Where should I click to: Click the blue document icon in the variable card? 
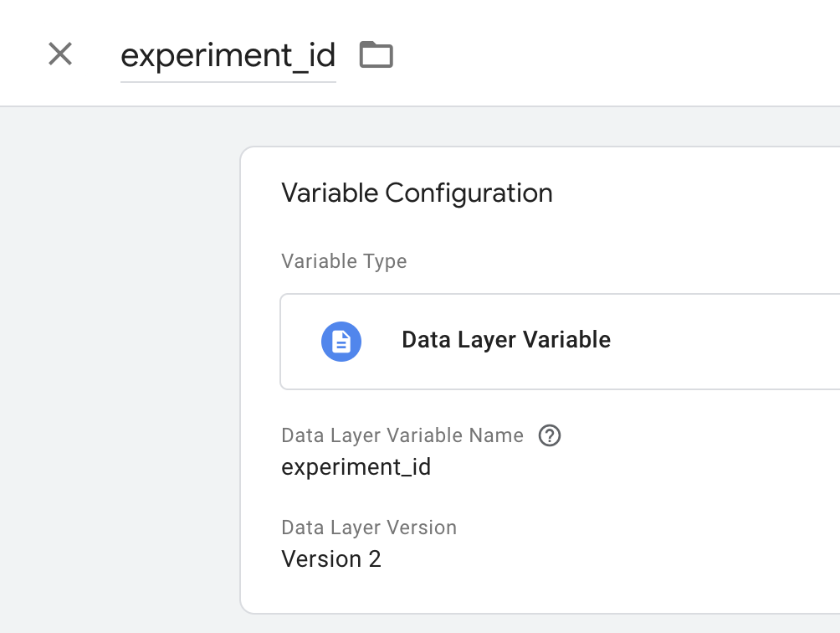(x=341, y=341)
